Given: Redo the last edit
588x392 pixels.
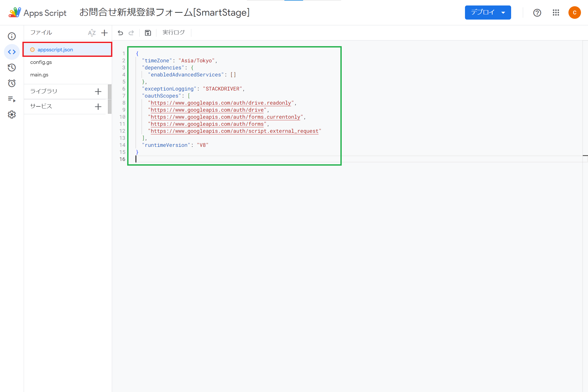Looking at the screenshot, I should pyautogui.click(x=131, y=33).
